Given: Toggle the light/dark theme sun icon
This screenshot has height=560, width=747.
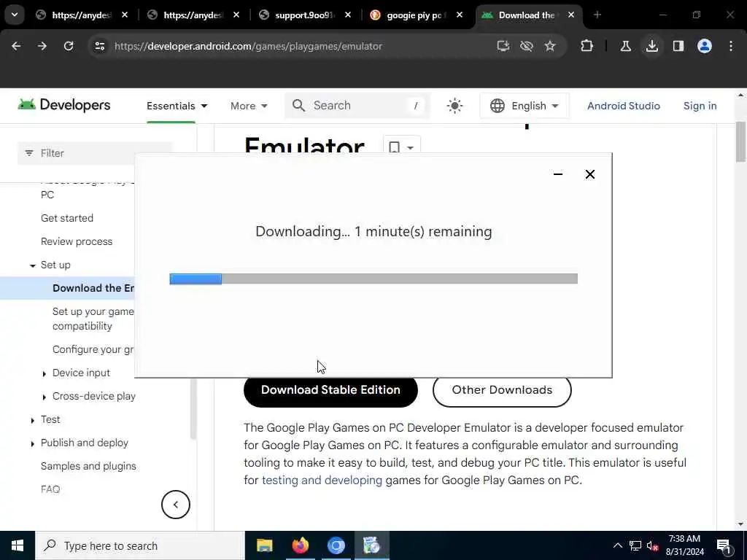Looking at the screenshot, I should (x=454, y=106).
